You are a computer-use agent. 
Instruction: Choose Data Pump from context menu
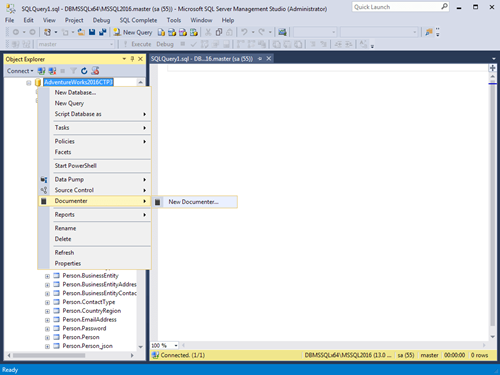click(x=95, y=179)
